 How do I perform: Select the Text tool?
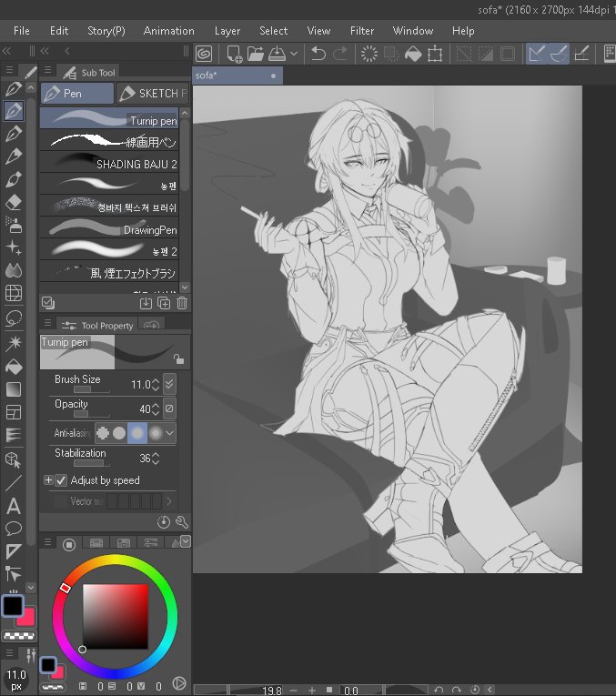tap(14, 506)
